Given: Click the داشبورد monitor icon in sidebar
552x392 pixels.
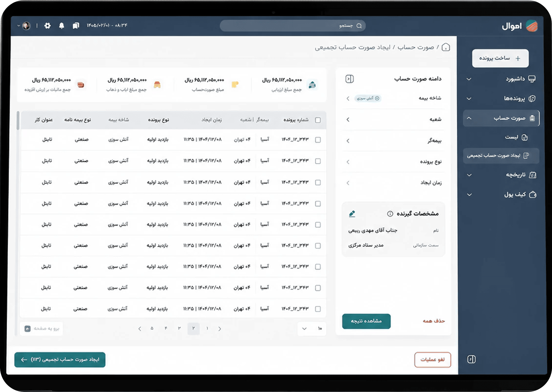Looking at the screenshot, I should coord(532,79).
